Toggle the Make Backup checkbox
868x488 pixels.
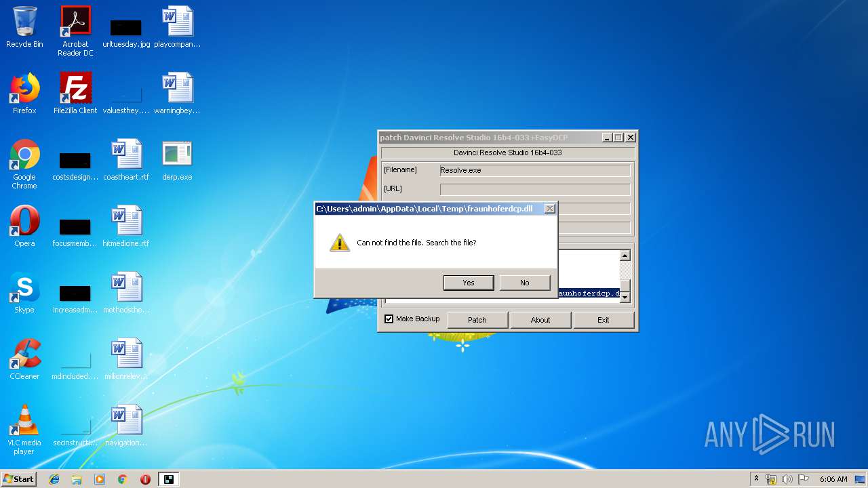(389, 319)
